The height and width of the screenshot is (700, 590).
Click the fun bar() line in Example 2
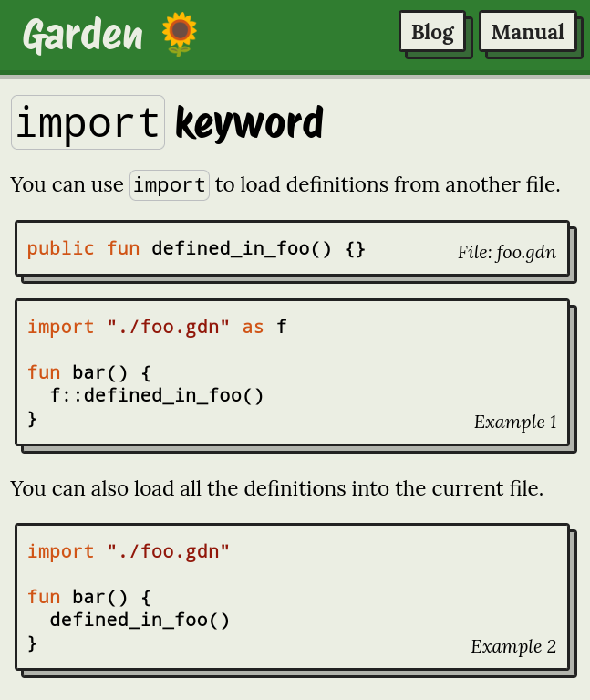tap(88, 597)
